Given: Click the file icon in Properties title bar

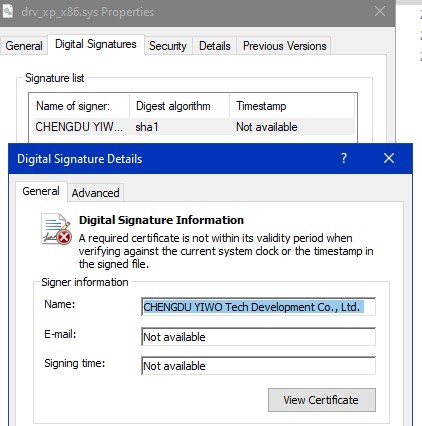Looking at the screenshot, I should (8, 12).
